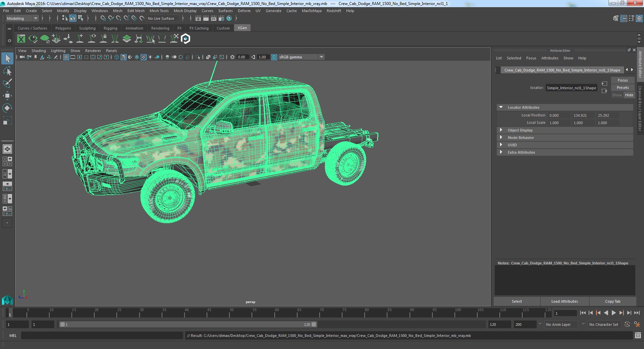Click the Hide button

tap(629, 95)
